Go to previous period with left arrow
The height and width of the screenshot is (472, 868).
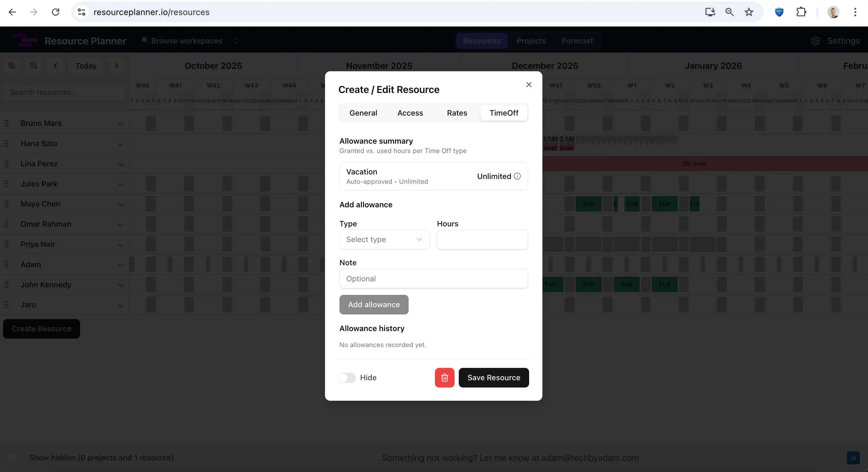(56, 65)
